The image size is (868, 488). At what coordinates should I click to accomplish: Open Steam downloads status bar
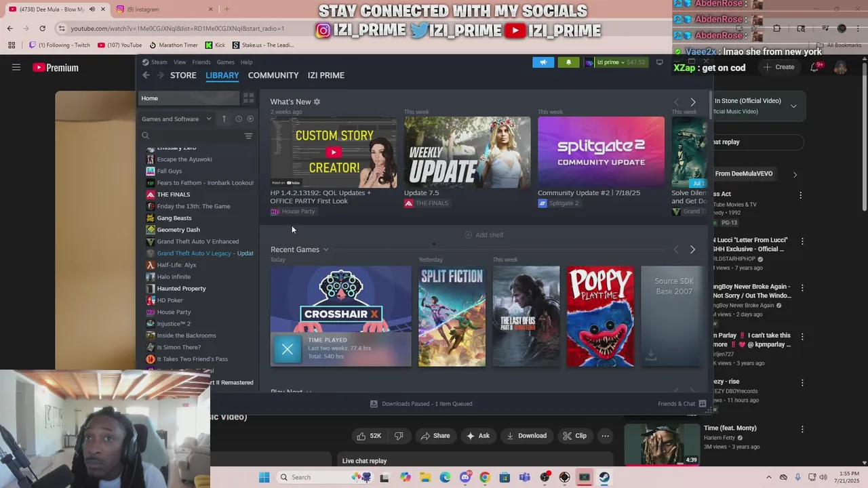click(x=421, y=404)
